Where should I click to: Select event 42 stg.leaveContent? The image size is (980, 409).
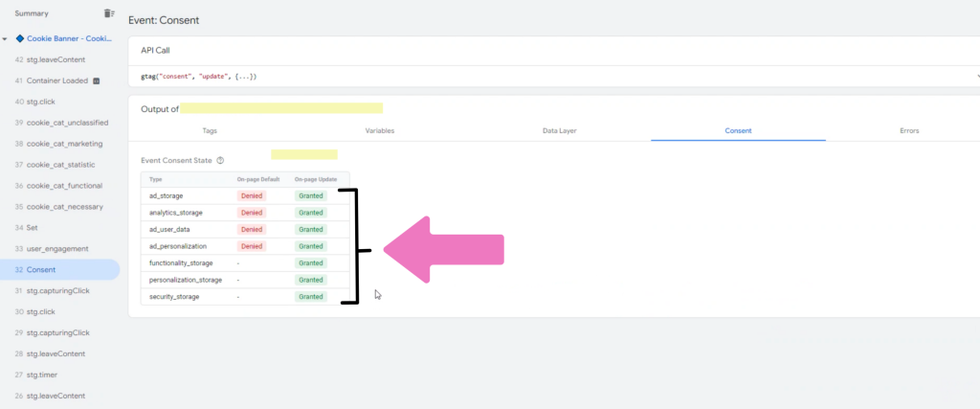coord(56,59)
